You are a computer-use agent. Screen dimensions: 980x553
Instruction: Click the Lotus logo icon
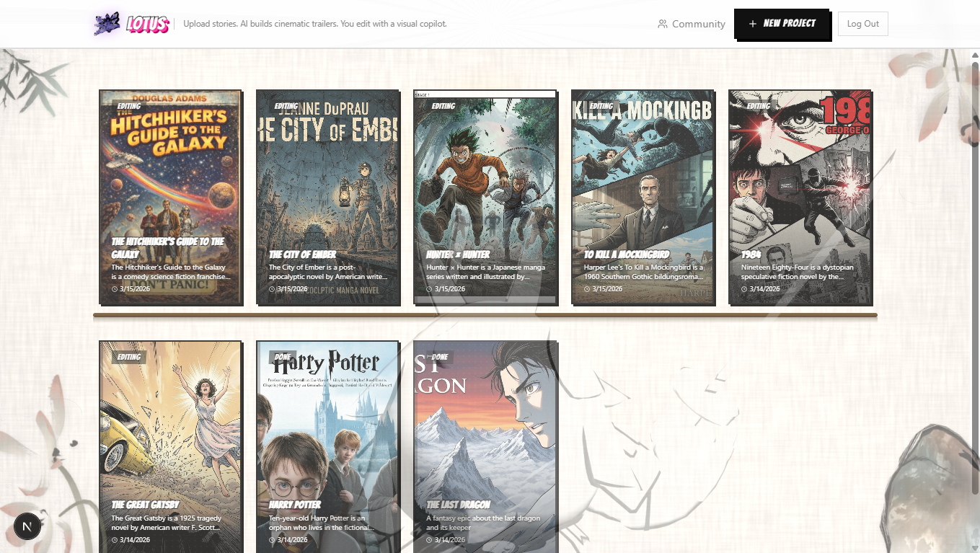(x=107, y=24)
